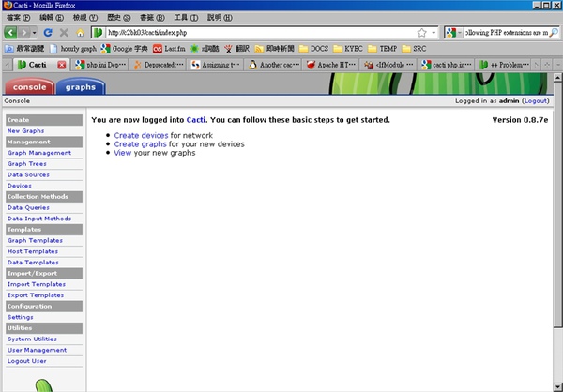
Task: Open the 最常瀏覽 bookmark
Action: point(24,49)
